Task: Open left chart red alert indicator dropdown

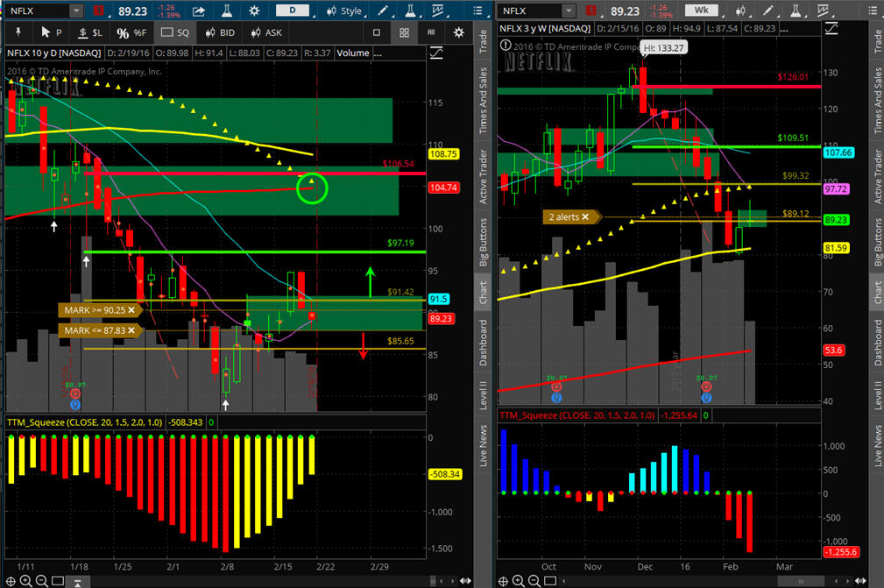Action: click(99, 11)
